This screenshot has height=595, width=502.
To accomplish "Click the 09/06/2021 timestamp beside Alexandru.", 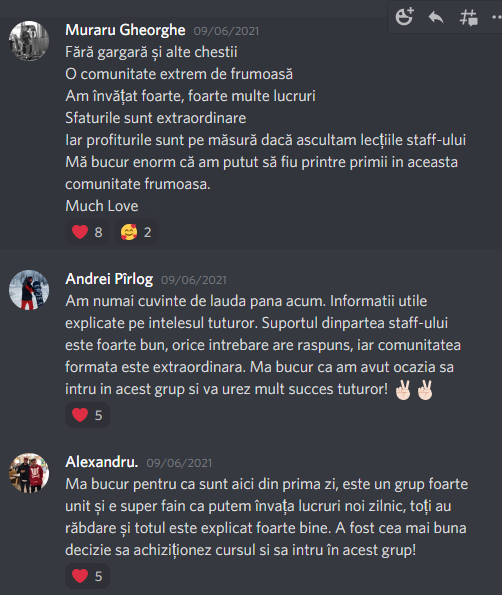I will point(179,463).
